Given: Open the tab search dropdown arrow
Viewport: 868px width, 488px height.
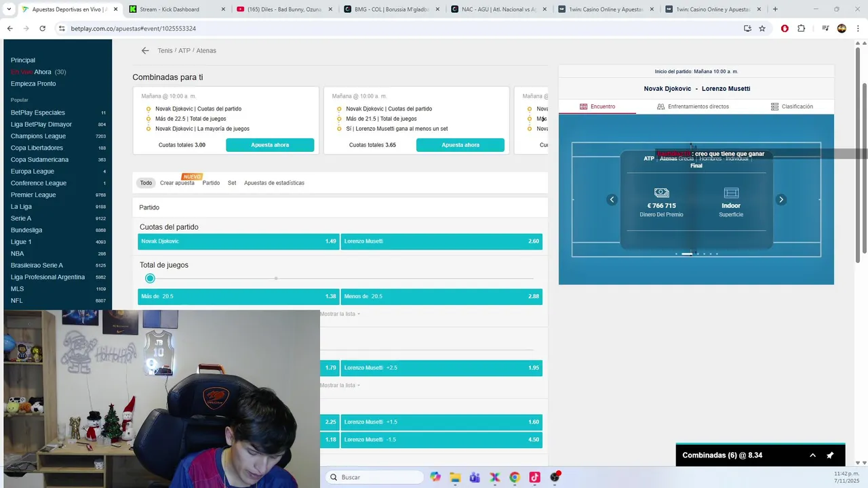Looking at the screenshot, I should pos(9,9).
